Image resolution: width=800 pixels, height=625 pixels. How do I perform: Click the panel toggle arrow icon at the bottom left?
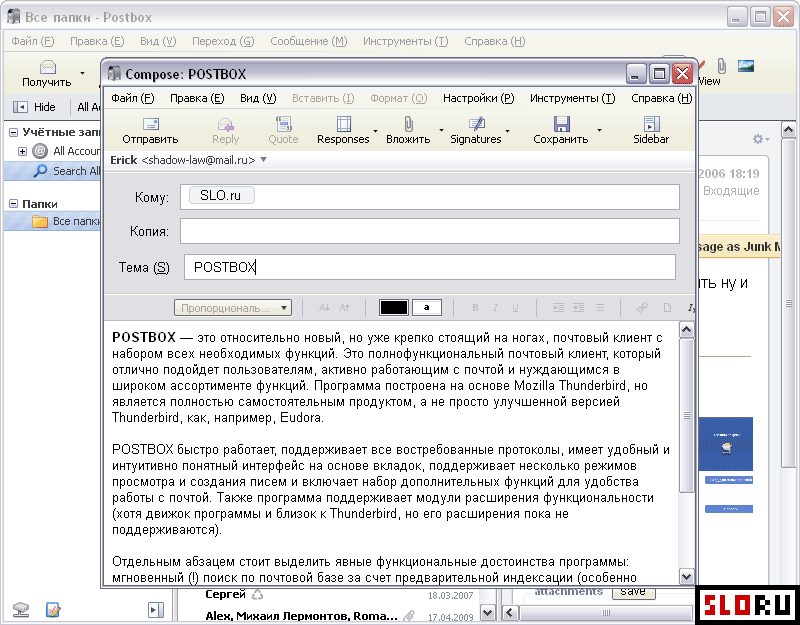[156, 610]
